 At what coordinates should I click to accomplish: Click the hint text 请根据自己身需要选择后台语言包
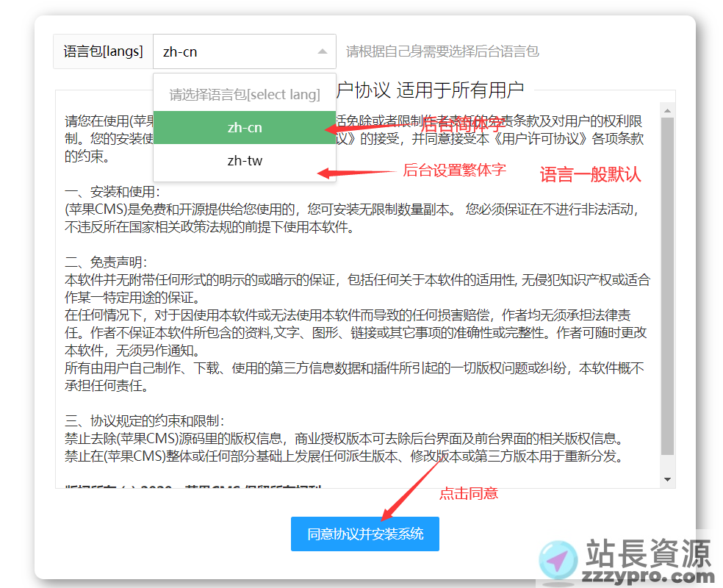pyautogui.click(x=442, y=51)
